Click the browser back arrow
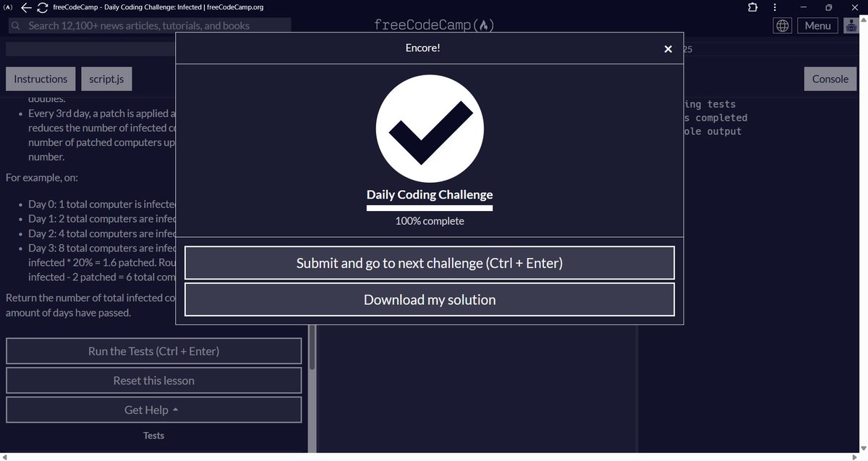This screenshot has width=868, height=461. pos(25,7)
